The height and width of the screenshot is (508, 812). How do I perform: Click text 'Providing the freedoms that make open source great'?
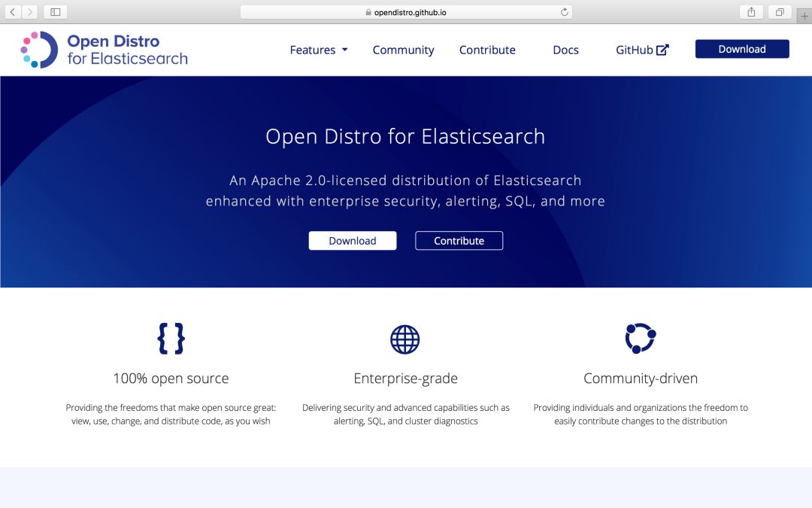171,407
